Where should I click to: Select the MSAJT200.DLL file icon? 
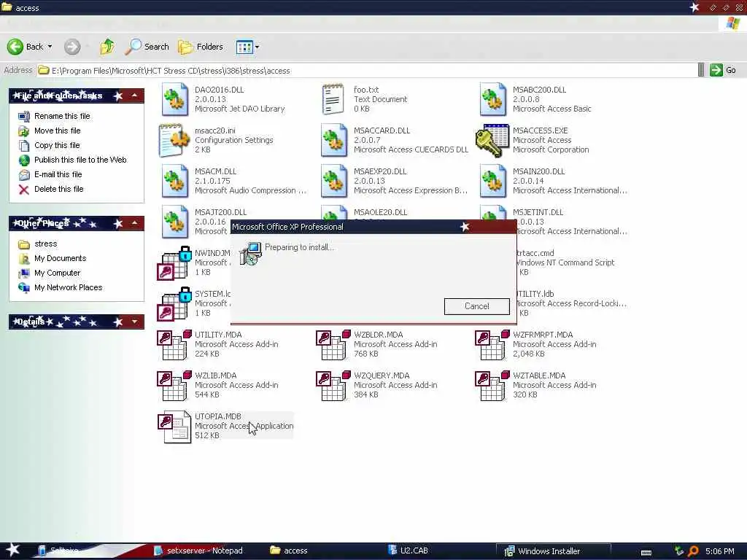click(174, 222)
